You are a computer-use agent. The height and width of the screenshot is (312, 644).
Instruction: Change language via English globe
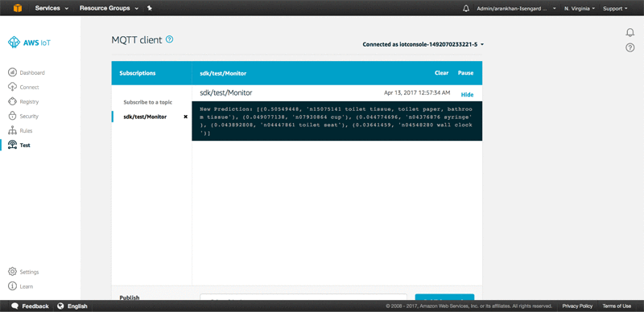pos(72,306)
